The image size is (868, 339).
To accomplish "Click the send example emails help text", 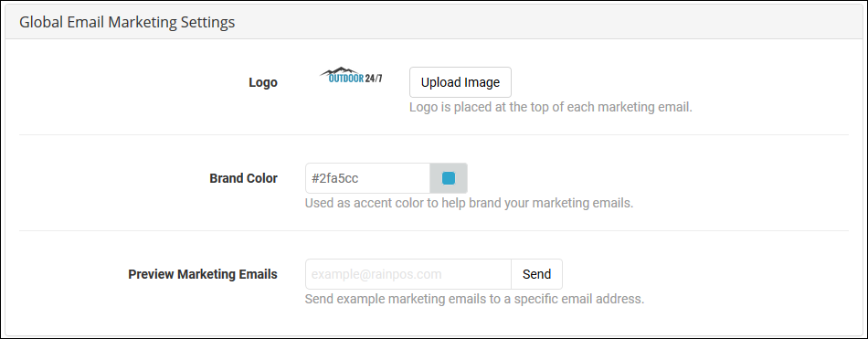I will pos(474,300).
